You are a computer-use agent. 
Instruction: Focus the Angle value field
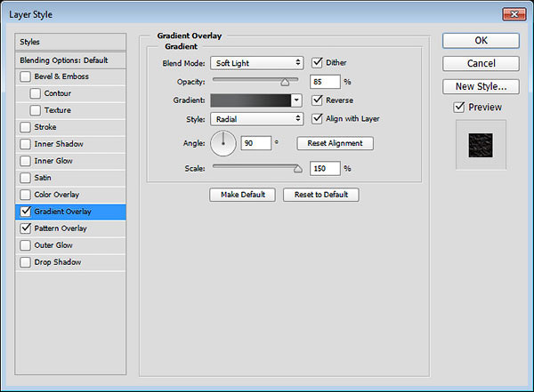[x=255, y=143]
